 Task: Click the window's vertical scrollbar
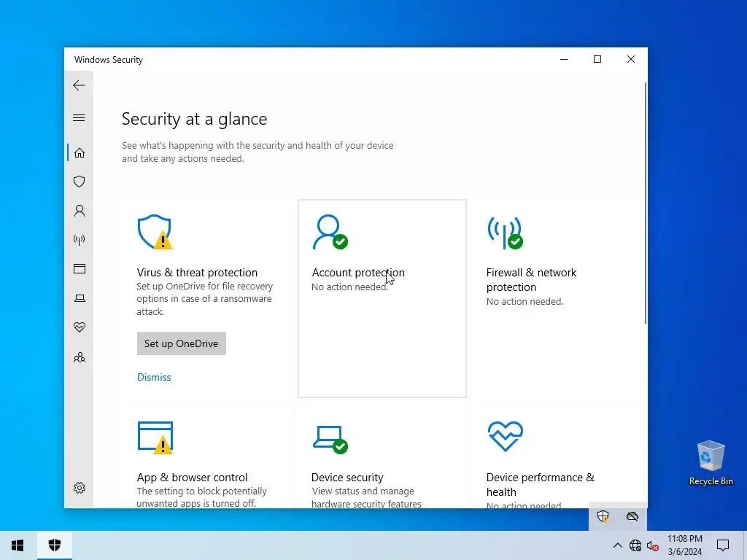pyautogui.click(x=646, y=203)
